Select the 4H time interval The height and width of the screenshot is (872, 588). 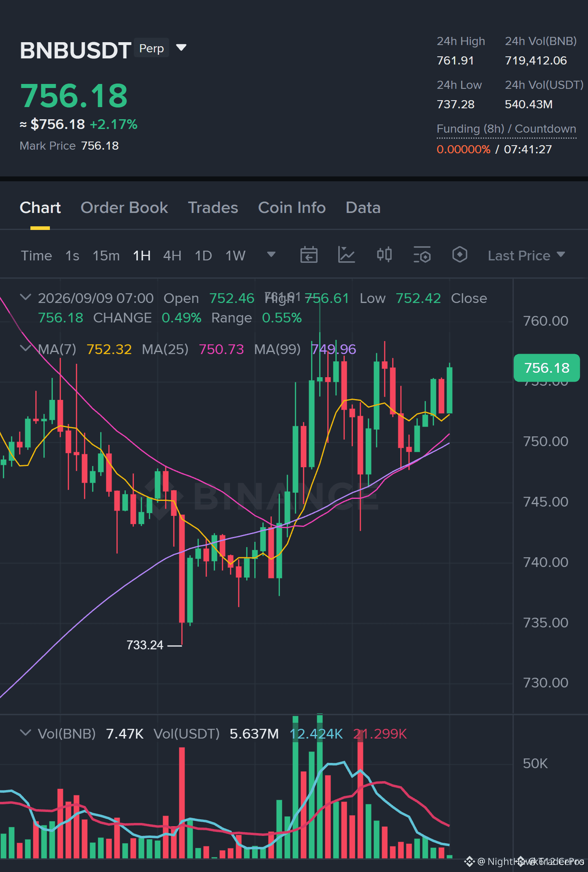click(x=172, y=256)
